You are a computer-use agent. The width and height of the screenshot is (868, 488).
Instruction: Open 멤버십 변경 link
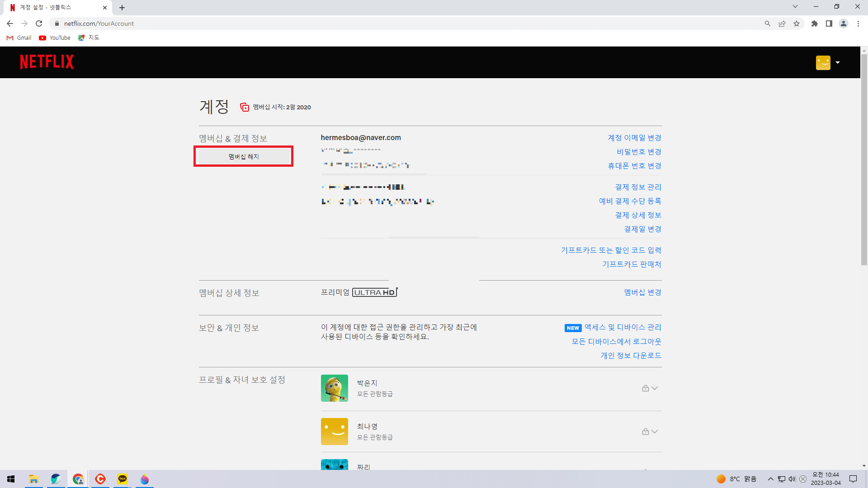click(642, 292)
